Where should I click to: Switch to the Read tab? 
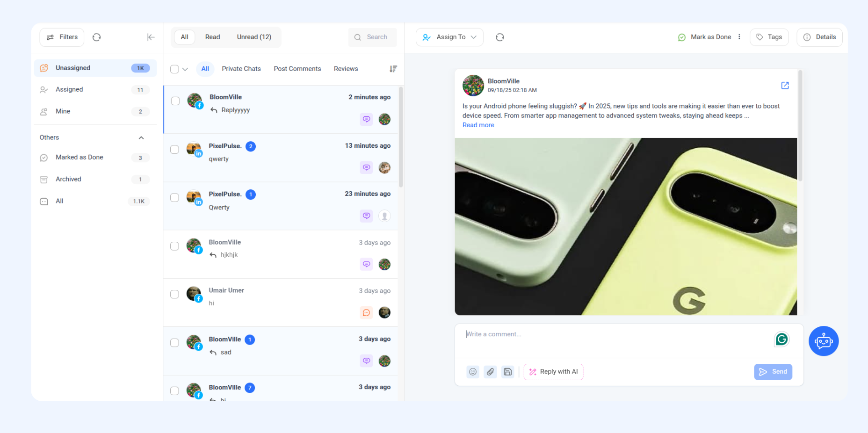212,37
